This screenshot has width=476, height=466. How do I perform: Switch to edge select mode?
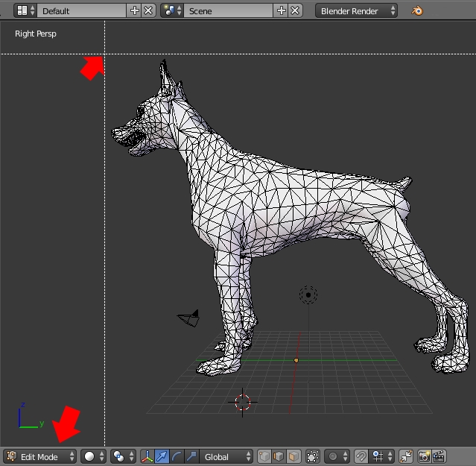[x=279, y=456]
